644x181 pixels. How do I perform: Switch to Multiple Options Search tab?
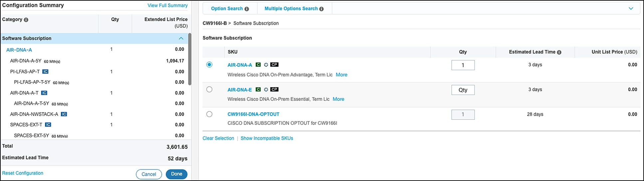tap(291, 9)
